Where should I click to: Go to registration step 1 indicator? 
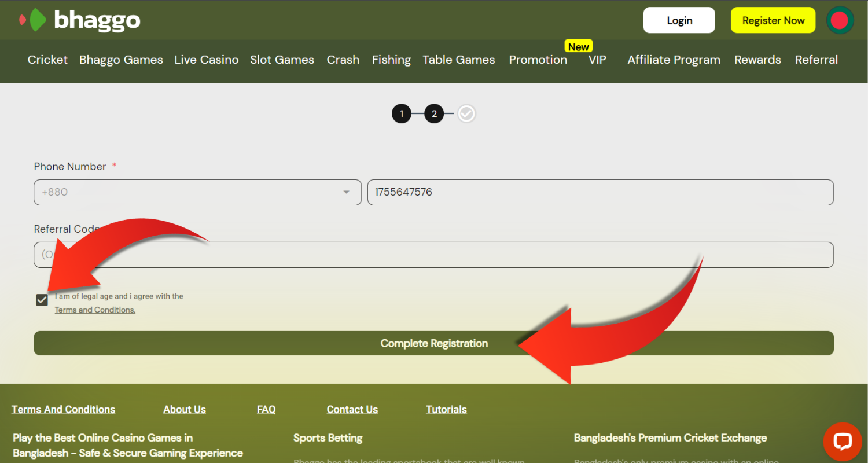click(x=402, y=113)
